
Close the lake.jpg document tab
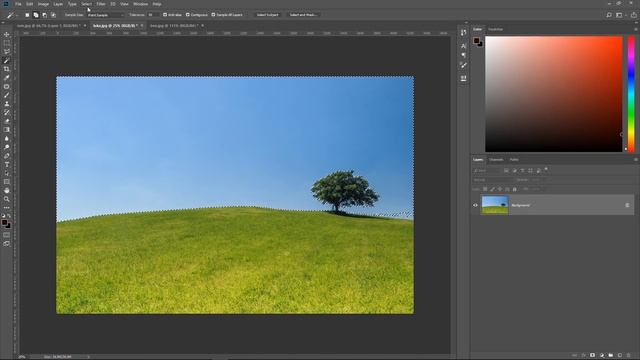pos(142,26)
